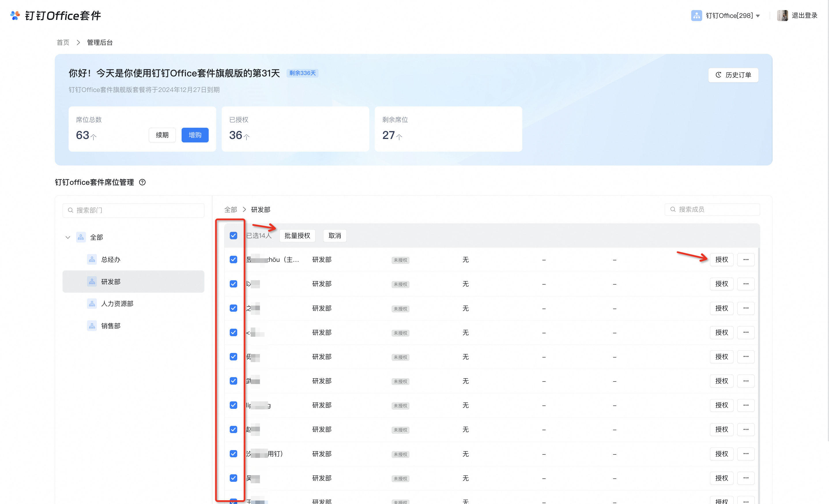Click the help icon beside seat management title
This screenshot has width=829, height=504.
click(142, 182)
